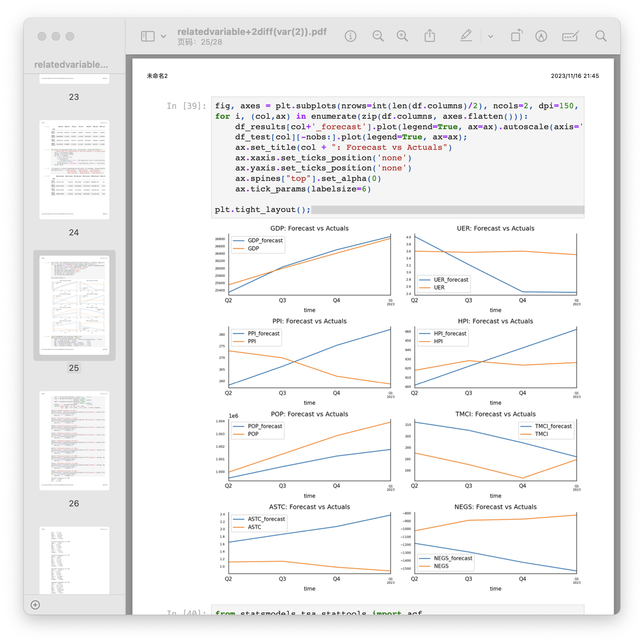Click the page number 24 in sidebar
This screenshot has width=644, height=644.
click(x=74, y=233)
